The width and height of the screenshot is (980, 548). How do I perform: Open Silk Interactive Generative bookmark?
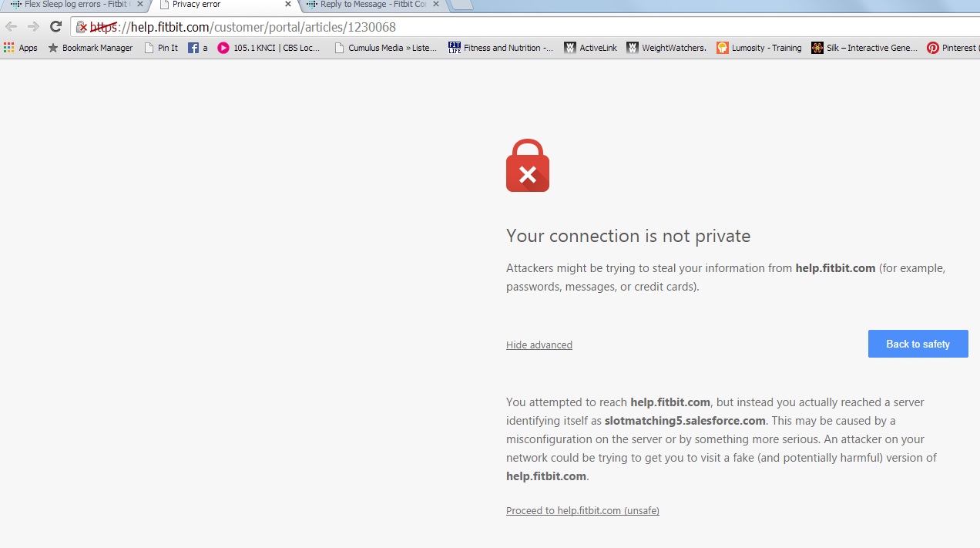[x=864, y=48]
